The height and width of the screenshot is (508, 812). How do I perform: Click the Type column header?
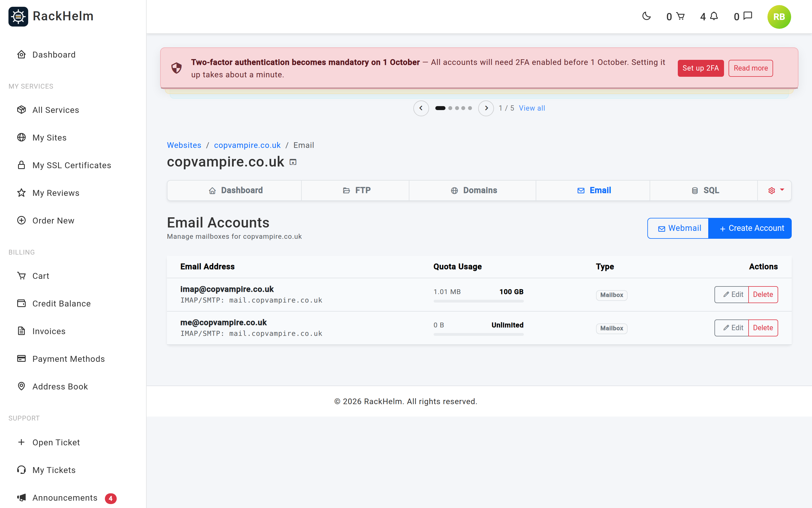click(x=605, y=267)
